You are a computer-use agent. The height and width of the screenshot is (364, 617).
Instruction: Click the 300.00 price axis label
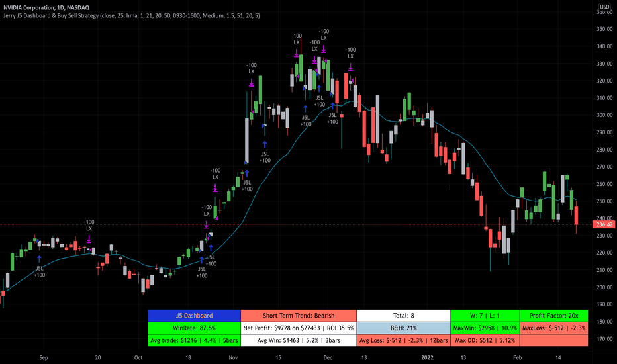point(604,115)
